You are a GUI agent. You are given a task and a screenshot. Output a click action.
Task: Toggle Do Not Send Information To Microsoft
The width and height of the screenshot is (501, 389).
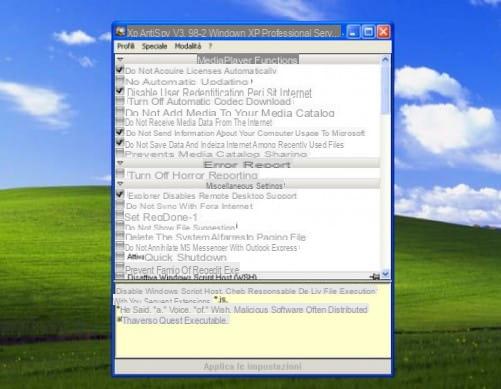click(x=120, y=132)
